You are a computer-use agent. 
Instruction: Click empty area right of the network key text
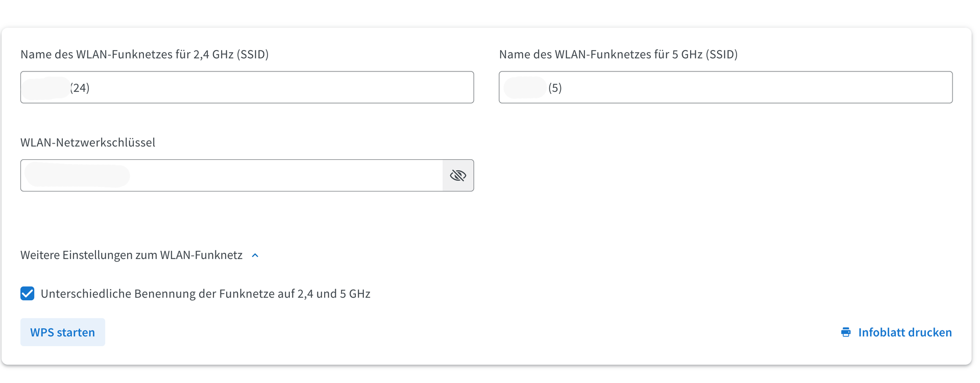(x=286, y=176)
